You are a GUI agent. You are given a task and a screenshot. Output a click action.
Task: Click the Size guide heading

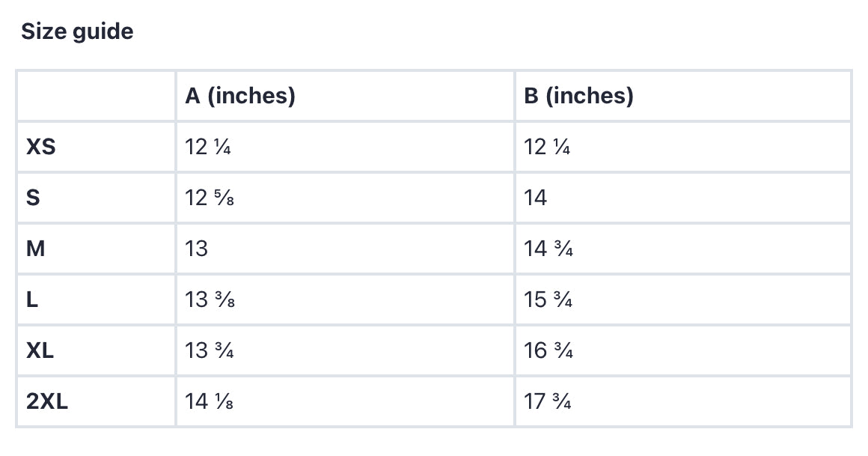77,31
